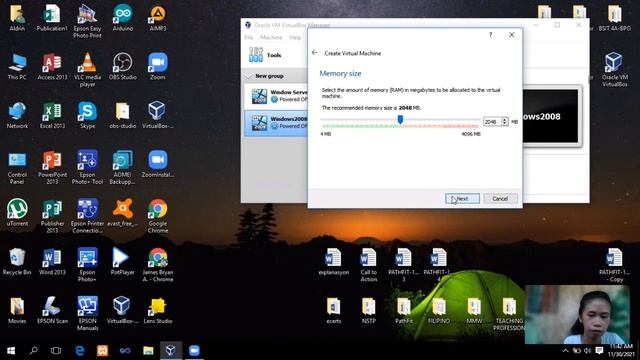Open Access 2013 shortcut
640x360 pixels.
(x=52, y=67)
